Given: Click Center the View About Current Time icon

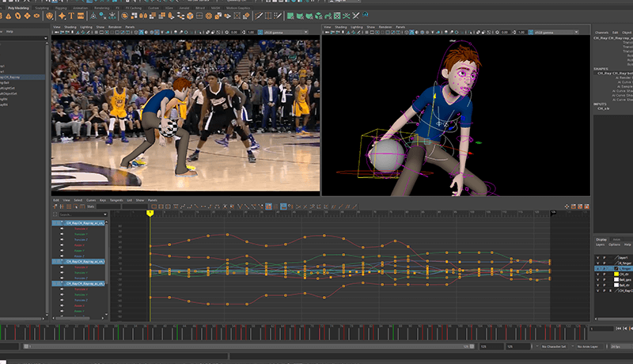Looking at the screenshot, I should pos(168,207).
